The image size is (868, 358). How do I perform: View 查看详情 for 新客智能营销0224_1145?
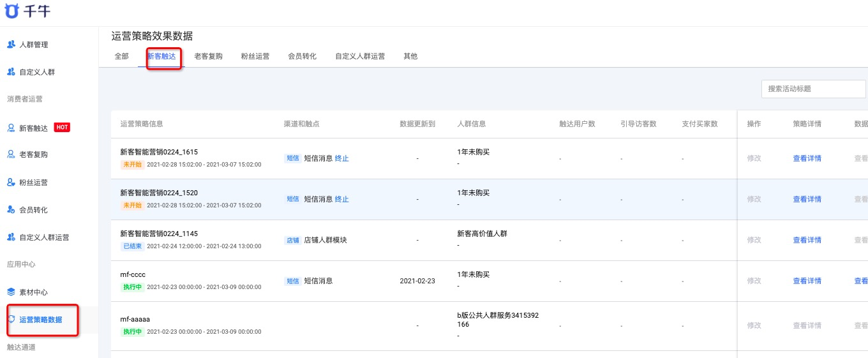pos(807,240)
